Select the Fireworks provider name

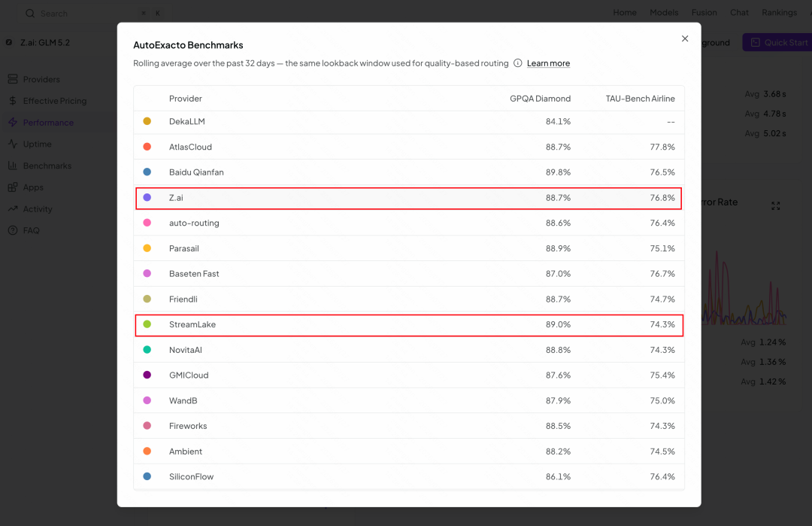coord(188,426)
